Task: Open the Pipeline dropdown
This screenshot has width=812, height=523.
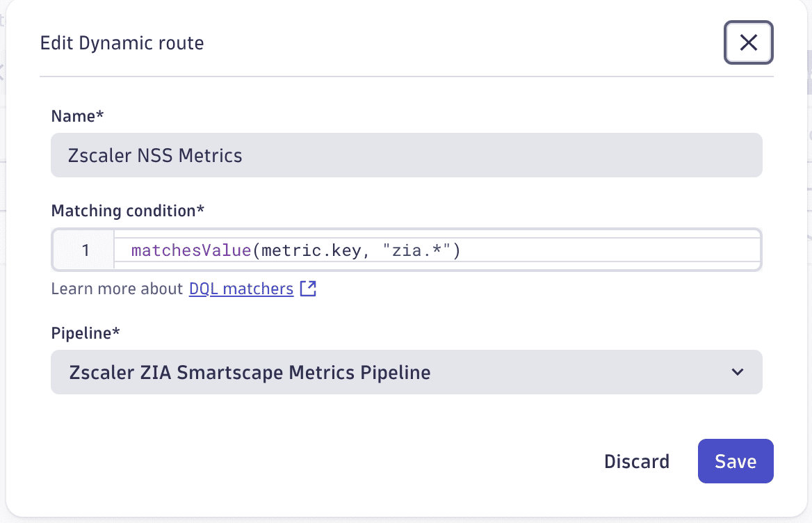Action: tap(407, 372)
